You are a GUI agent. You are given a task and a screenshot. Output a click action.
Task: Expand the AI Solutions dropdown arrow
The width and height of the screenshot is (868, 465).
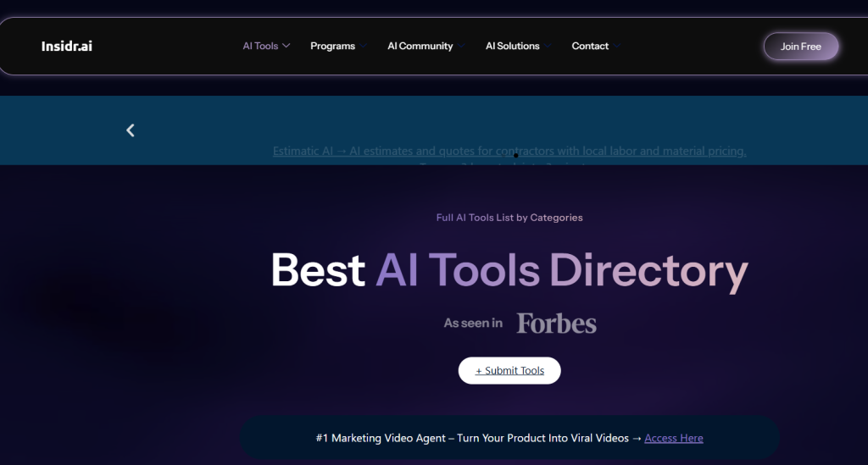(548, 46)
